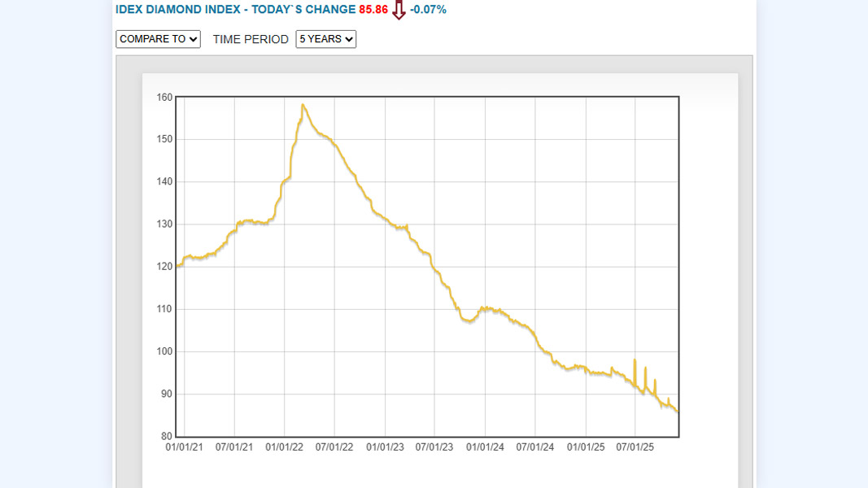Click the 07/01/25 x-axis date label
Screen dimensions: 868x488
(x=635, y=447)
